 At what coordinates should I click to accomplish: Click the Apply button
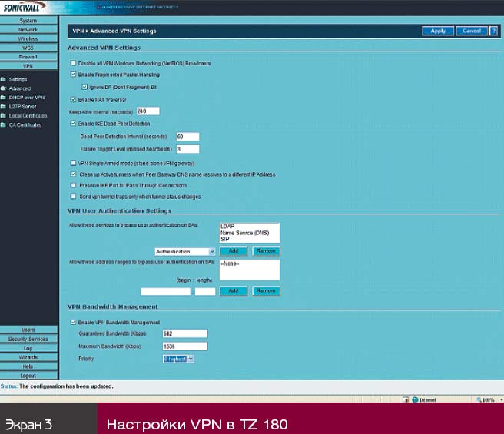pyautogui.click(x=437, y=31)
